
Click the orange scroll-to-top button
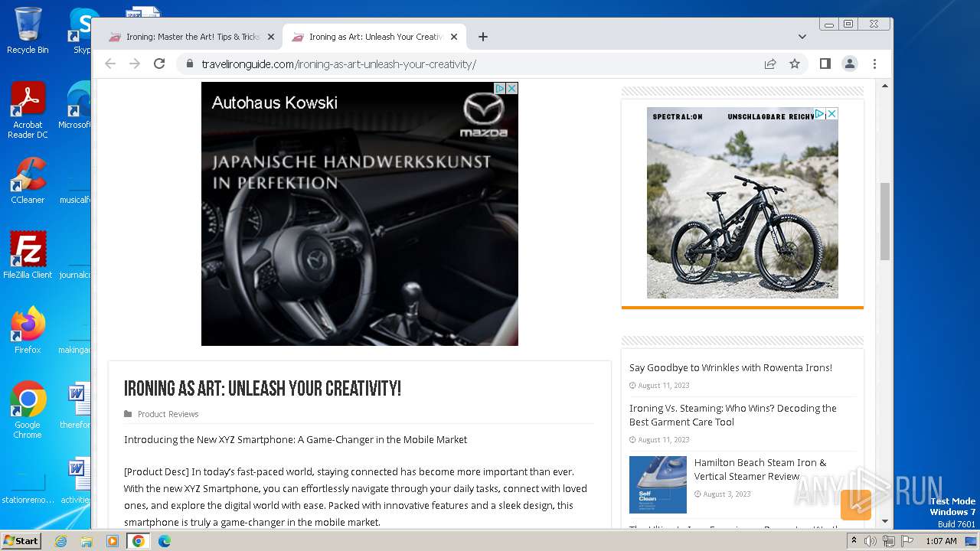click(856, 505)
